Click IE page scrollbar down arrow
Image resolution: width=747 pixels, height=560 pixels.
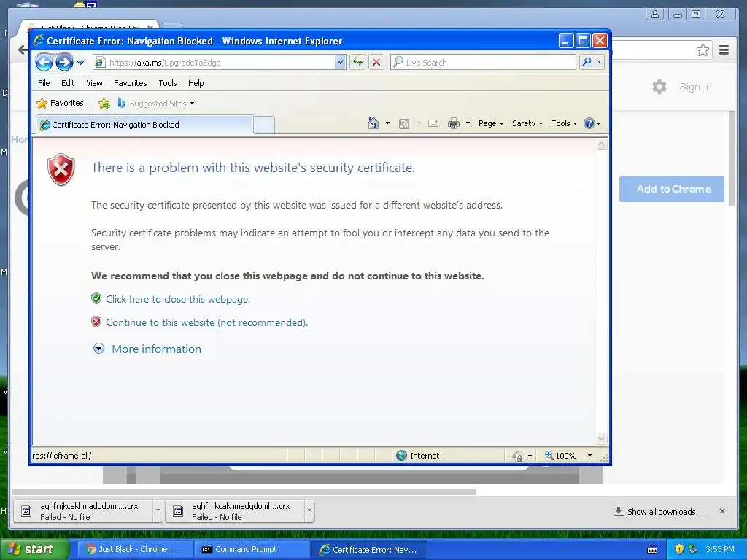[602, 438]
